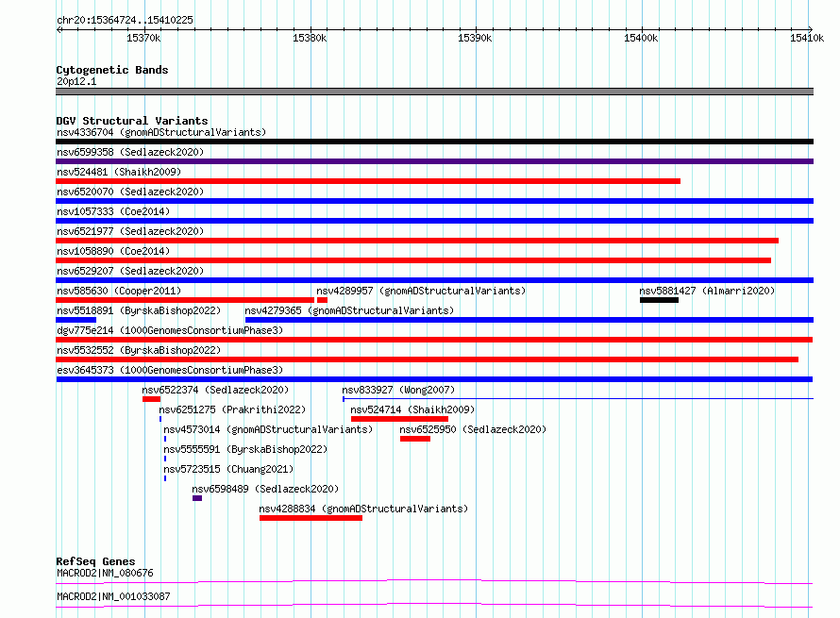This screenshot has height=618, width=840.
Task: Click the blue bar under nsv4279365
Action: click(529, 320)
